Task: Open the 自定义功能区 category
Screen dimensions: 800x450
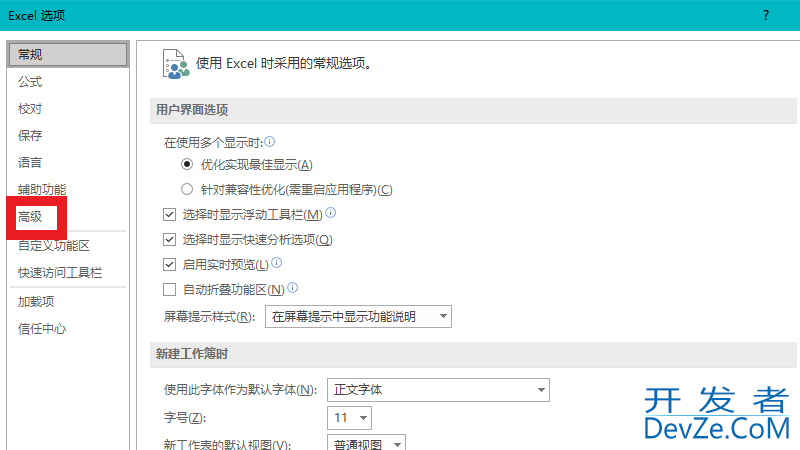Action: 54,246
